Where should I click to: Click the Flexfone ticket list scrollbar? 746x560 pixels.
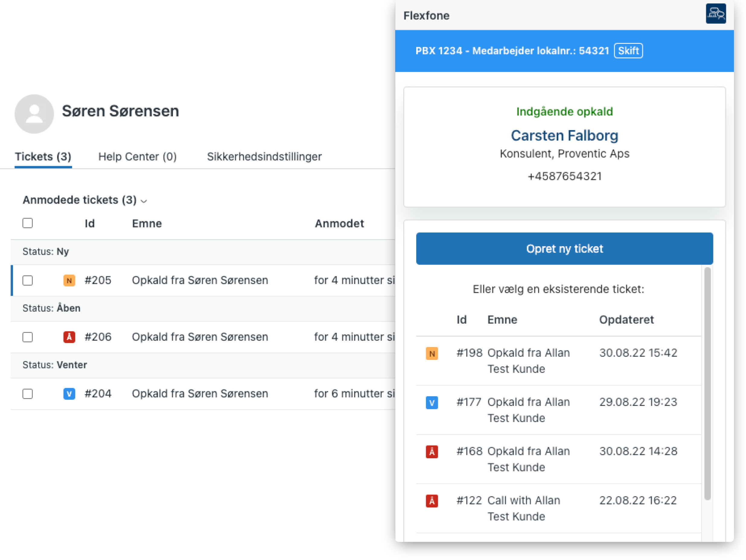click(708, 384)
